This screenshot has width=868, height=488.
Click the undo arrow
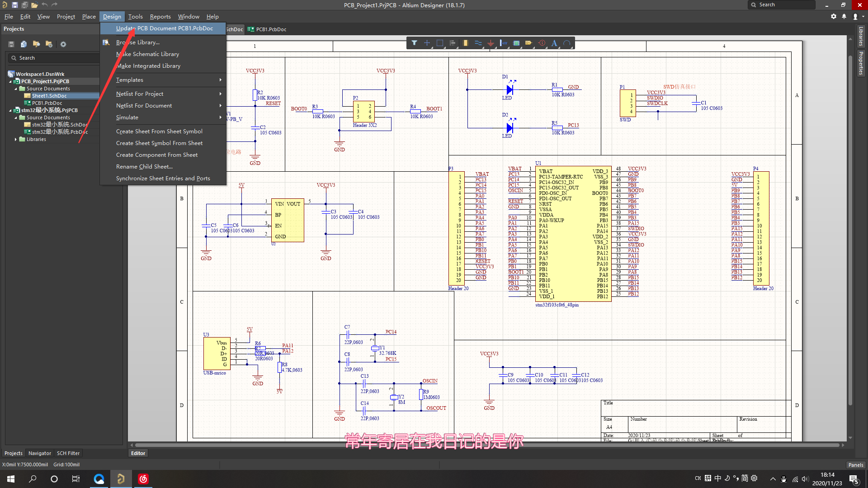tap(45, 5)
